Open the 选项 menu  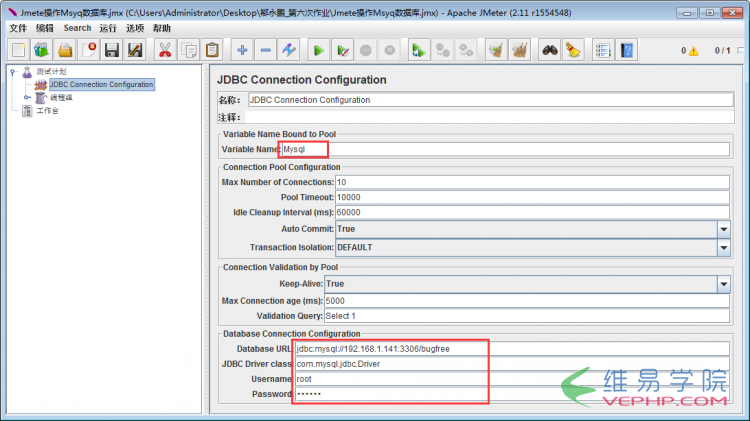(x=135, y=28)
